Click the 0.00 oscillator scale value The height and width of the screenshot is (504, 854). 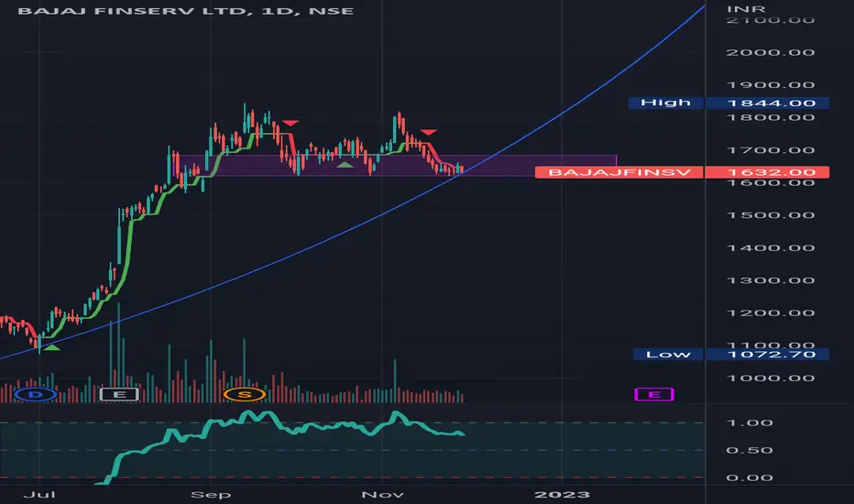coord(750,477)
